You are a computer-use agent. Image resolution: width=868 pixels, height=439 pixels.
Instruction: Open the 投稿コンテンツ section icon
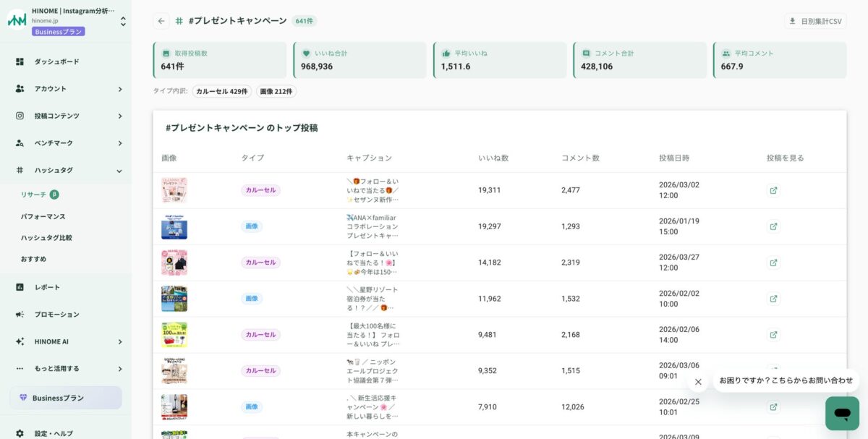pos(22,116)
